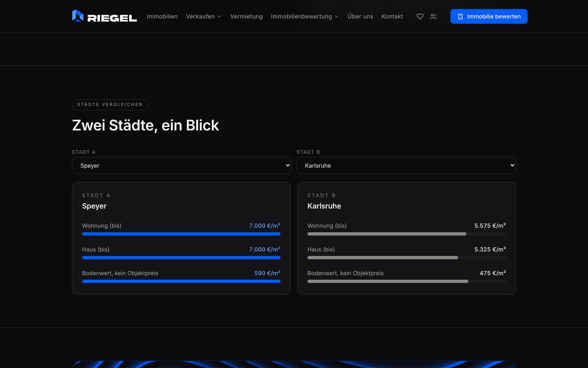Click the Speyer Haus "7.000 €/m²" value
The image size is (588, 368).
tap(265, 250)
